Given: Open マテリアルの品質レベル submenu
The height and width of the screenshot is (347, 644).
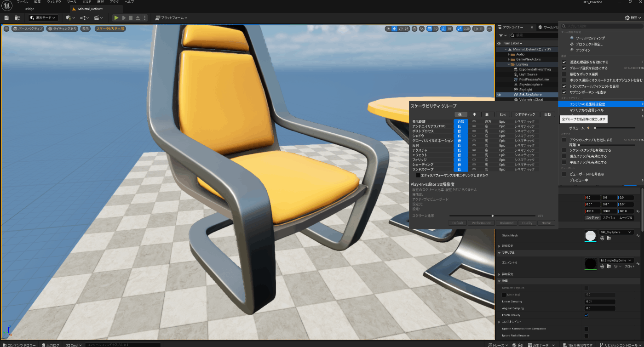Looking at the screenshot, I should (600, 110).
